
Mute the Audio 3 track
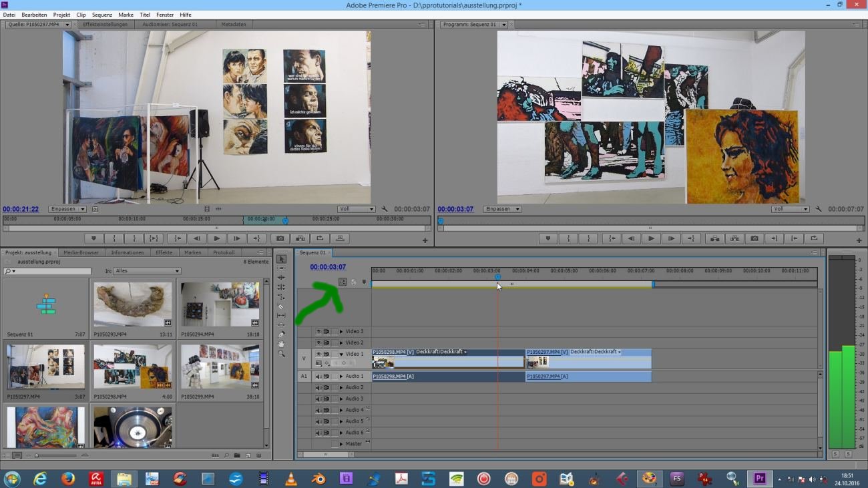pos(318,399)
